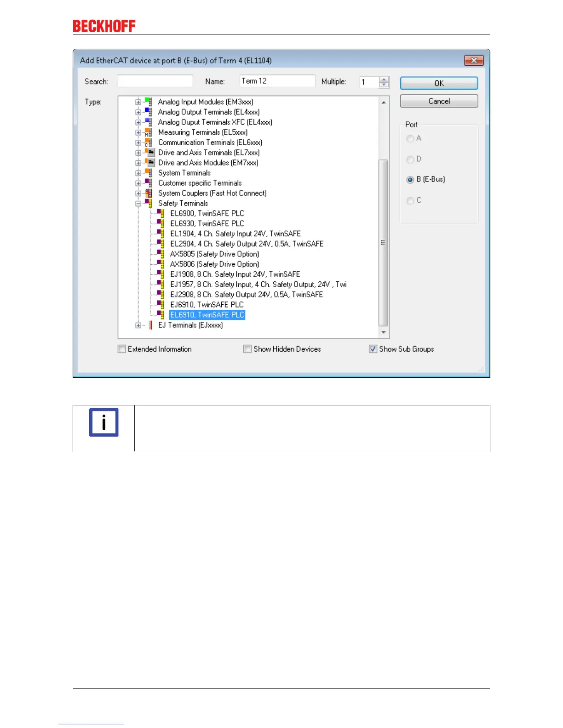Select AX5805 (Safety Drive Option) row
The width and height of the screenshot is (563, 728).
click(214, 254)
